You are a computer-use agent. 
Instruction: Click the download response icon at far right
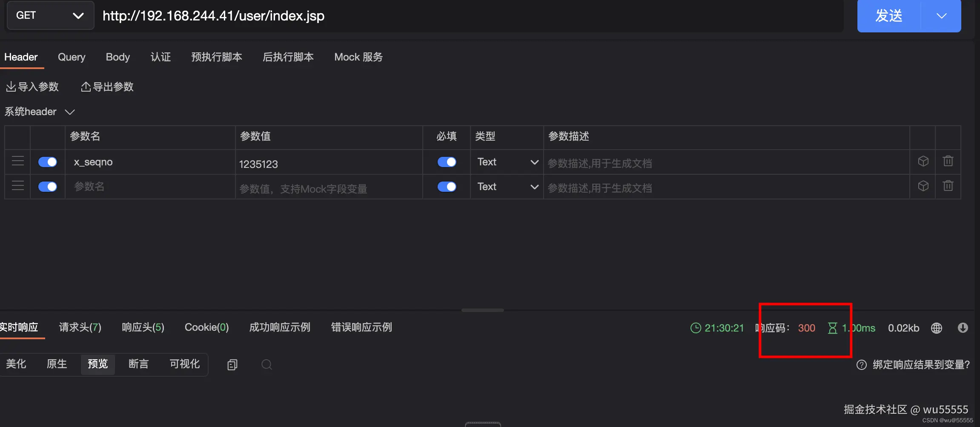tap(963, 328)
